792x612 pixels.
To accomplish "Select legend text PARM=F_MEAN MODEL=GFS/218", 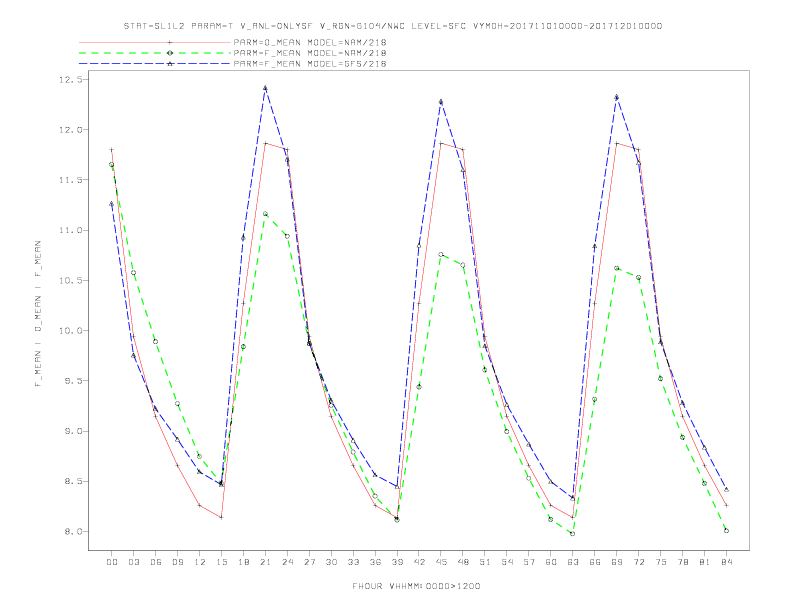I will coord(310,64).
